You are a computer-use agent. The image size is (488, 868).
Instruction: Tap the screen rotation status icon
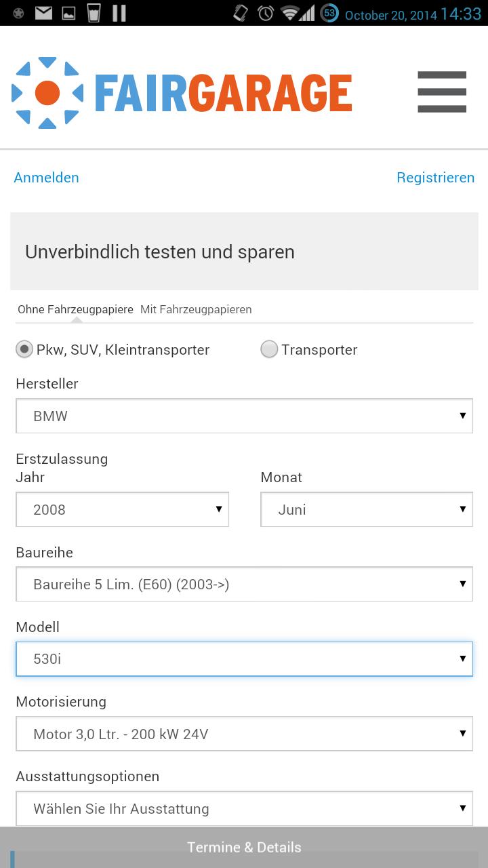click(x=241, y=13)
